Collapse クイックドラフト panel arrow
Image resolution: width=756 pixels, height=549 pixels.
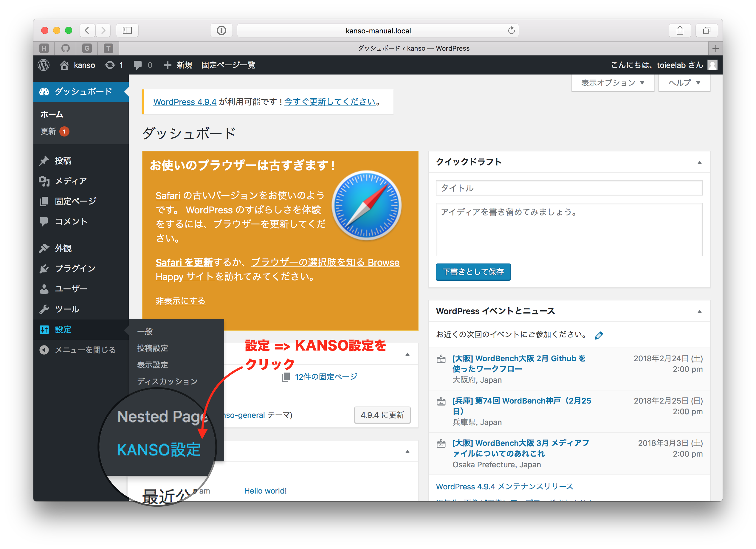[x=699, y=163]
